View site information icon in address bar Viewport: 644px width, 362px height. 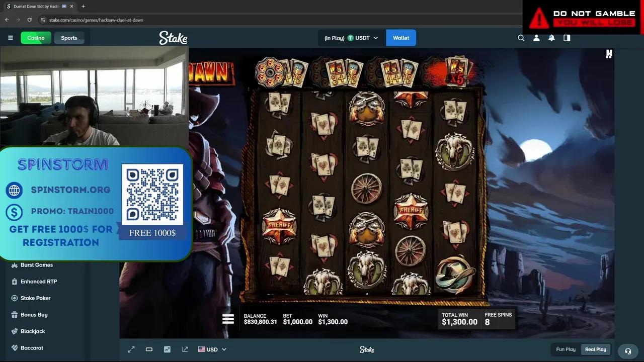click(x=43, y=20)
